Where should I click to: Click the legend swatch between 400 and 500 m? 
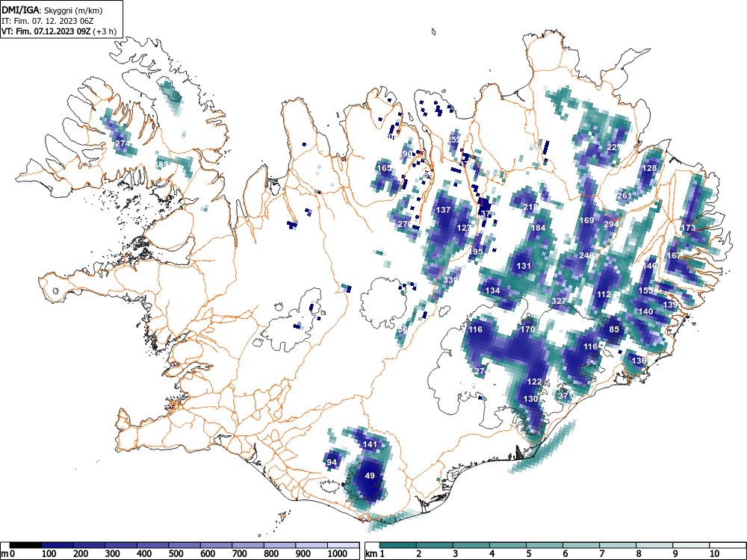click(153, 545)
